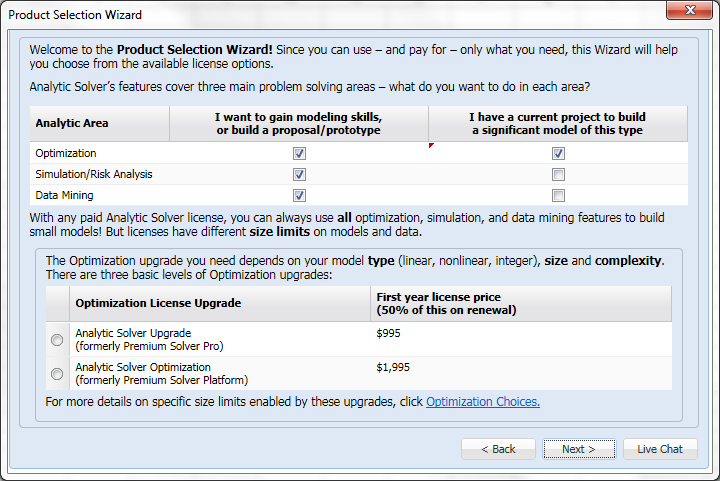Screen dimensions: 720x481
Task: Open the Optimization Choices link
Action: pos(483,402)
